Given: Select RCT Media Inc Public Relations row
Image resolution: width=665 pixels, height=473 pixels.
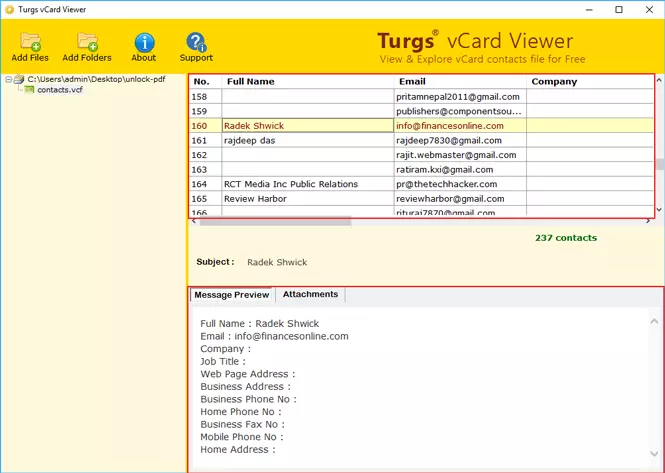Looking at the screenshot, I should pyautogui.click(x=291, y=184).
